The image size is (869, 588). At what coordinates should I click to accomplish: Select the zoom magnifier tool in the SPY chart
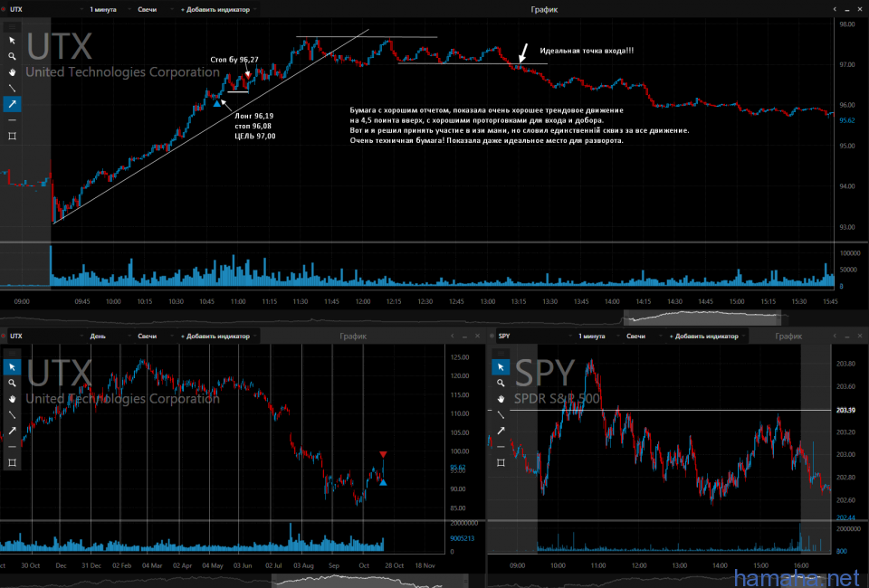pos(501,384)
